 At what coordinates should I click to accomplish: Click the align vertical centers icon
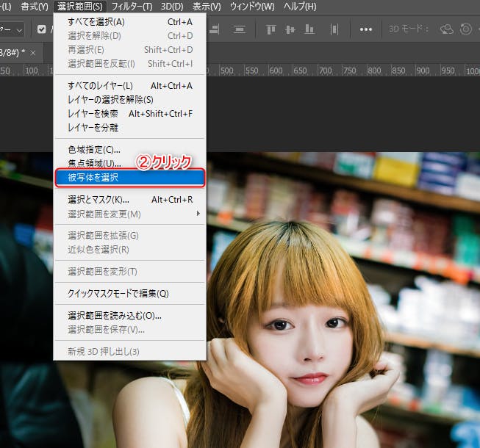[x=290, y=29]
